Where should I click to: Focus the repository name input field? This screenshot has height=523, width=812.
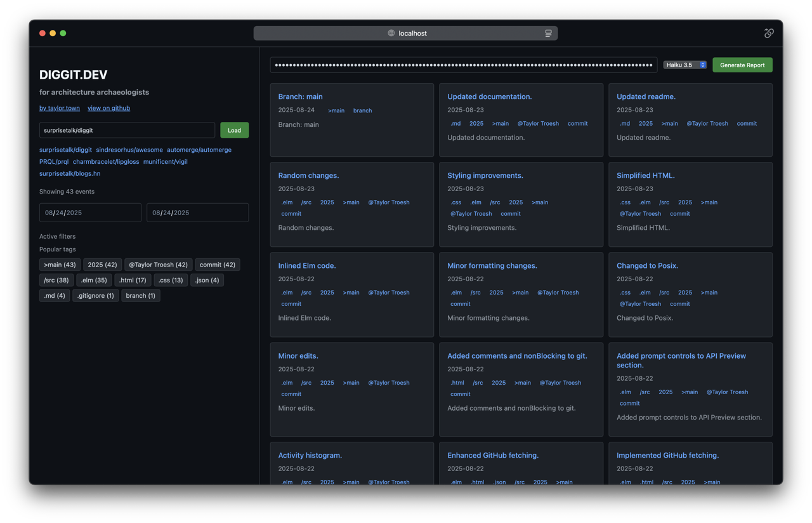pos(127,130)
